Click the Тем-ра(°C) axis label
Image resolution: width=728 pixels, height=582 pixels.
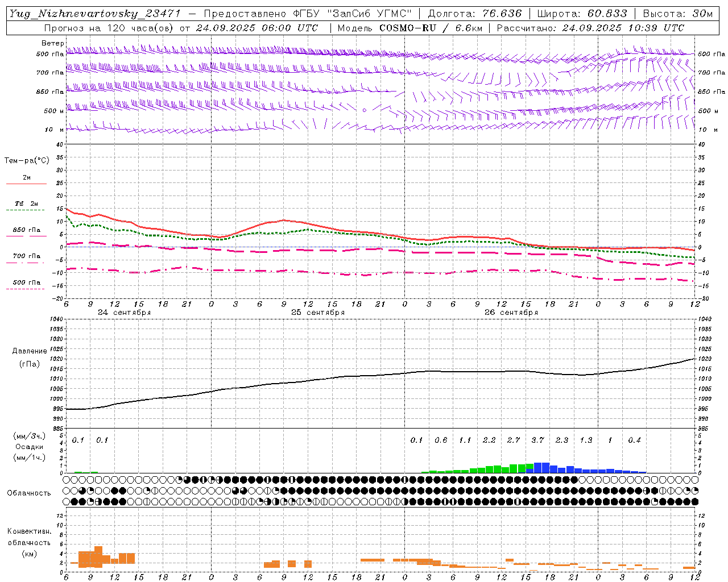tap(27, 161)
